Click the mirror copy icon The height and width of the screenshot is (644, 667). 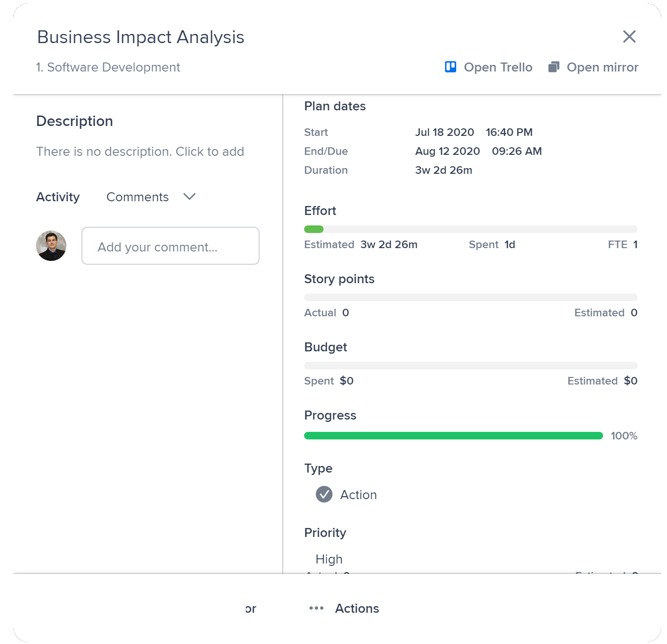point(553,67)
